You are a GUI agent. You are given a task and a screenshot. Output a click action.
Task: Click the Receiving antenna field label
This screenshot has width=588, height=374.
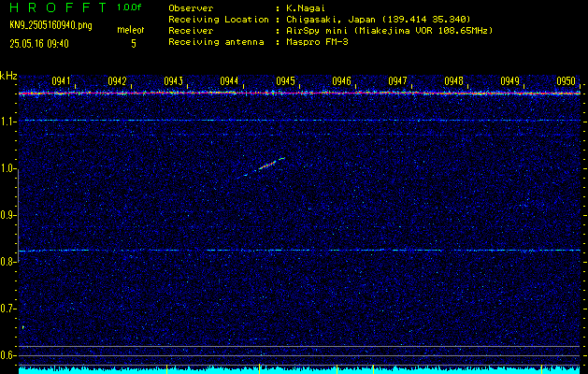pyautogui.click(x=216, y=42)
